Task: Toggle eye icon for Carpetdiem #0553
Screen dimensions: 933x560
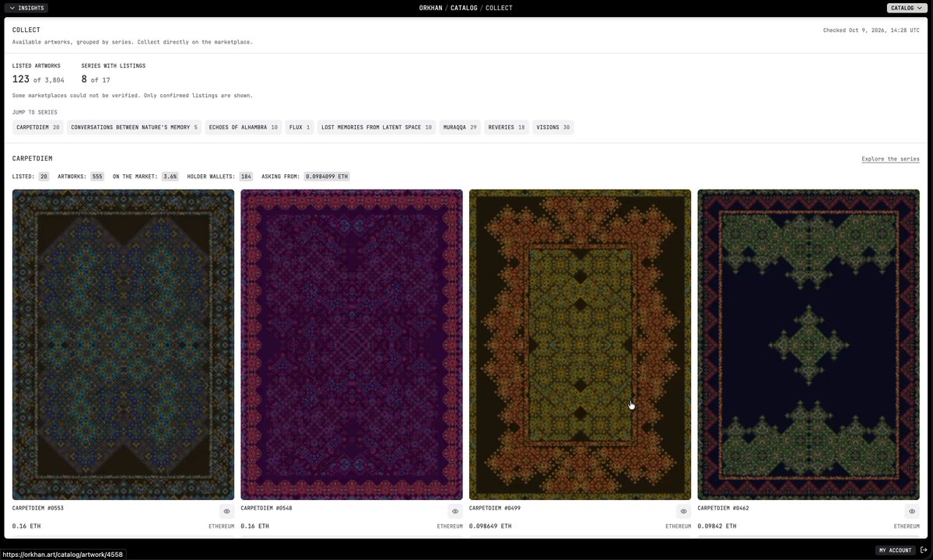Action: click(226, 511)
